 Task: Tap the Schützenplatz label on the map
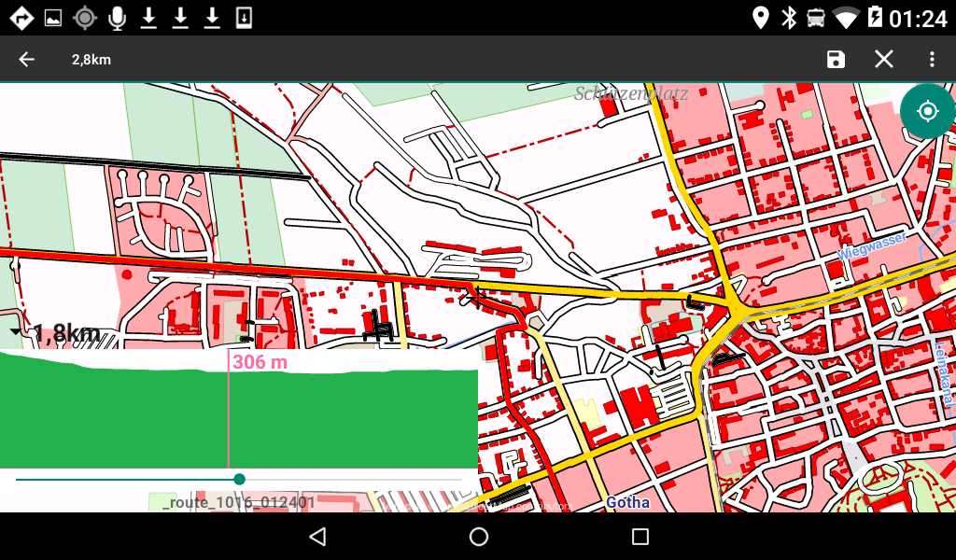tap(631, 93)
